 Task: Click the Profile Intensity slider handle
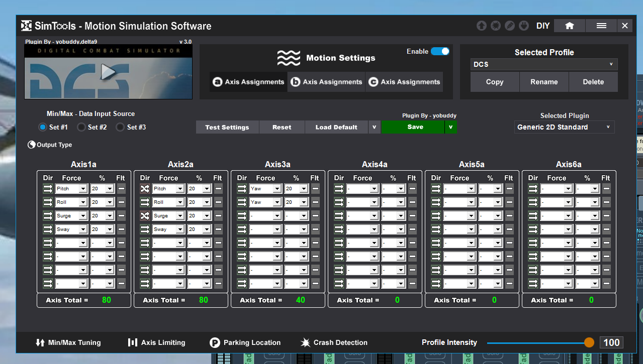(589, 342)
